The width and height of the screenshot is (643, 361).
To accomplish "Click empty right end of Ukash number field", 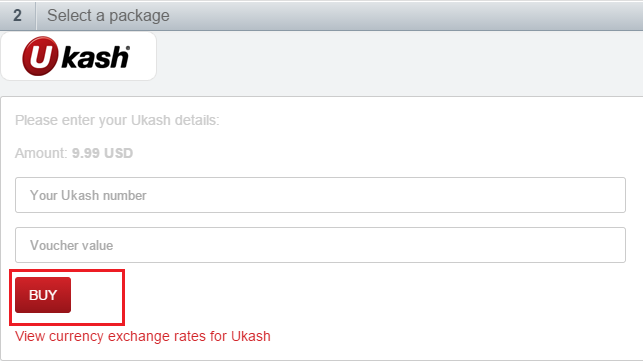I will click(574, 195).
